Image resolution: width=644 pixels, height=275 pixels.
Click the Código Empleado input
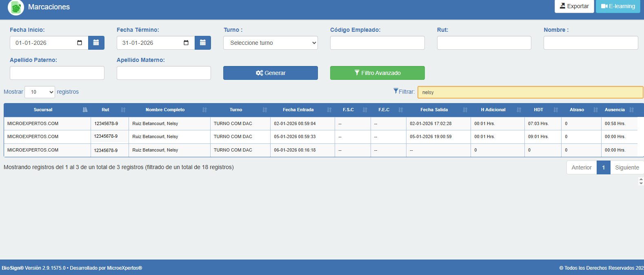[378, 43]
